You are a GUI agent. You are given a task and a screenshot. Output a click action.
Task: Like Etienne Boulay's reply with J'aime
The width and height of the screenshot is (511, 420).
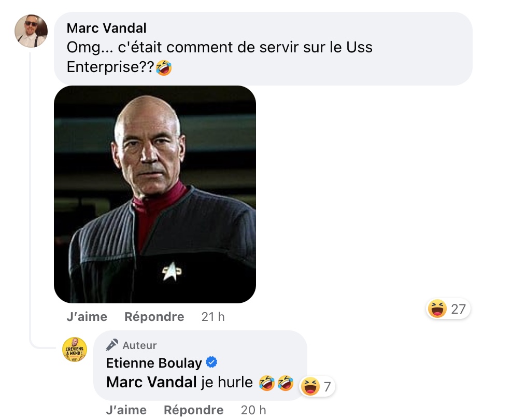126,410
